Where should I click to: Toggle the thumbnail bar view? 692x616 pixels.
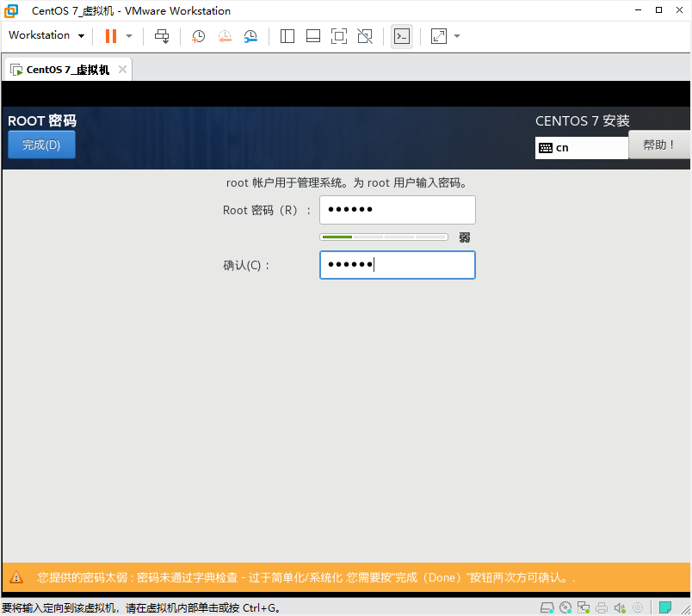tap(313, 36)
